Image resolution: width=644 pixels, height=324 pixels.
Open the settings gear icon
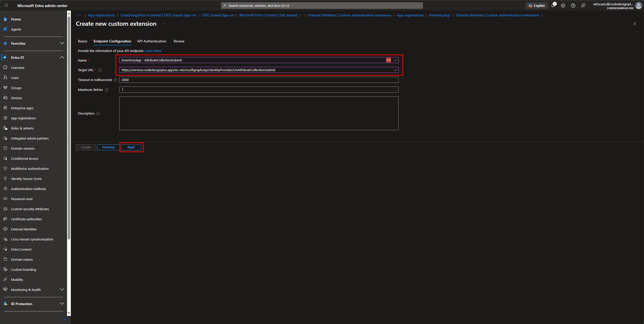(x=563, y=6)
